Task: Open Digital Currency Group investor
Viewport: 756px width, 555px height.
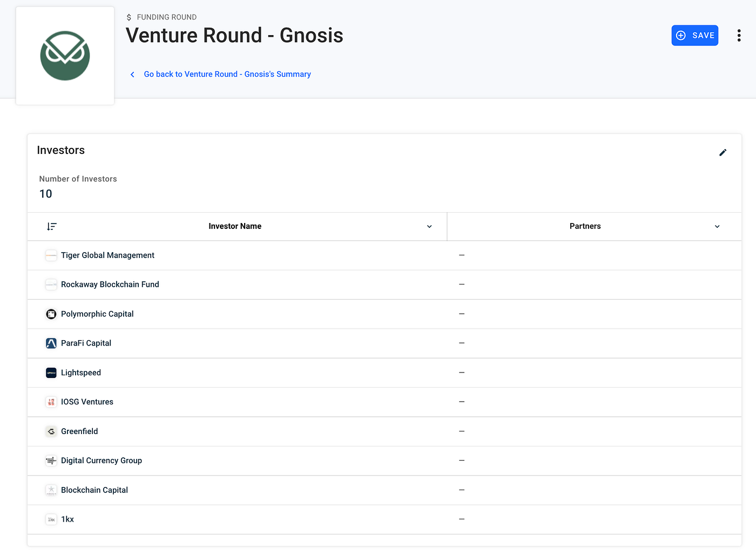Action: (102, 461)
